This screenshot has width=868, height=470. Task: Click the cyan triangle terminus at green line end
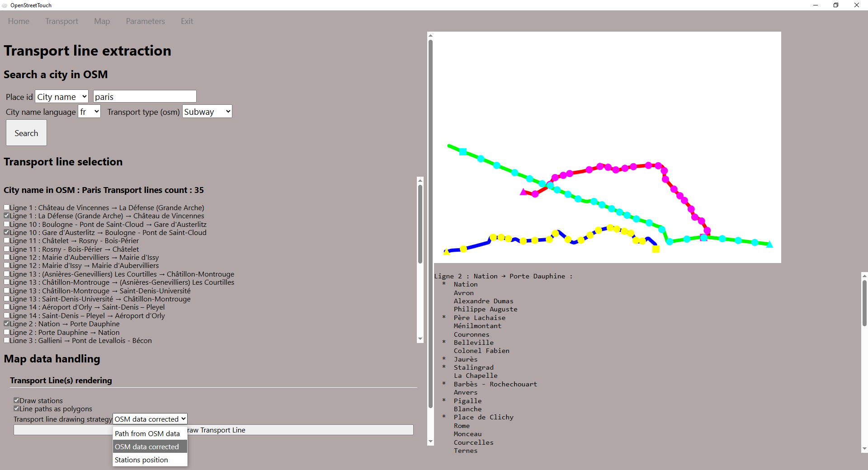pyautogui.click(x=769, y=244)
